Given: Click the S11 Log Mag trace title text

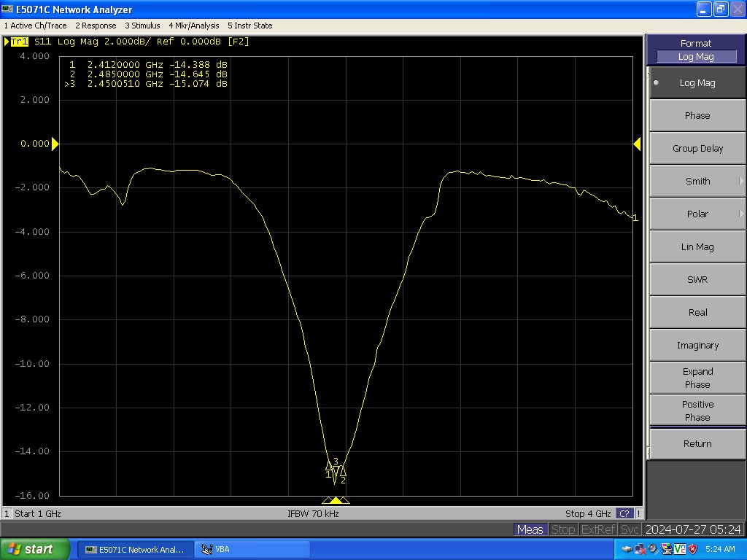Looking at the screenshot, I should coord(142,42).
